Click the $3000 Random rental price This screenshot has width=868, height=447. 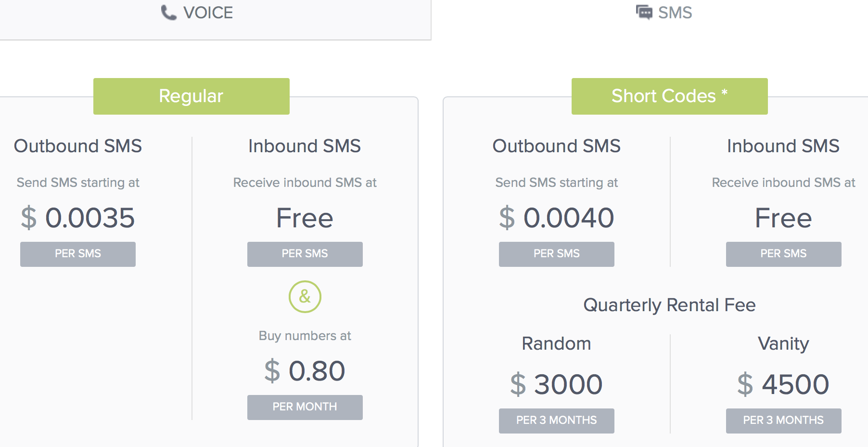tap(556, 384)
